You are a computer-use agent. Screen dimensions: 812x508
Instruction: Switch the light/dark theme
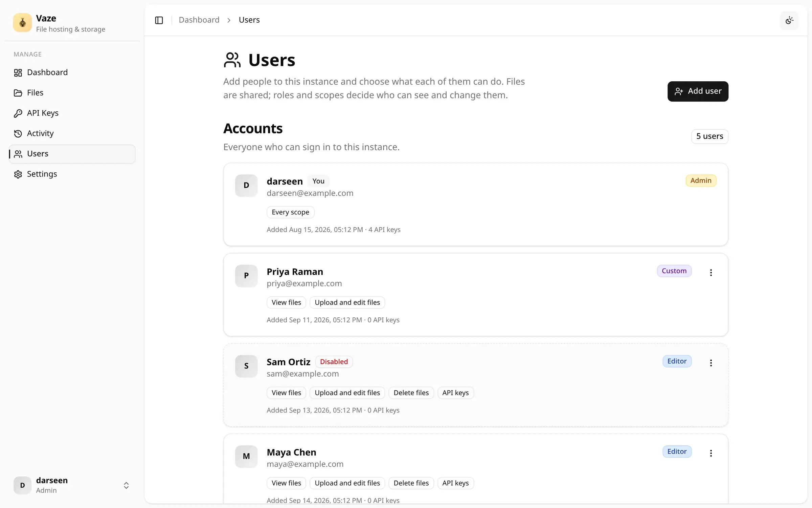789,20
